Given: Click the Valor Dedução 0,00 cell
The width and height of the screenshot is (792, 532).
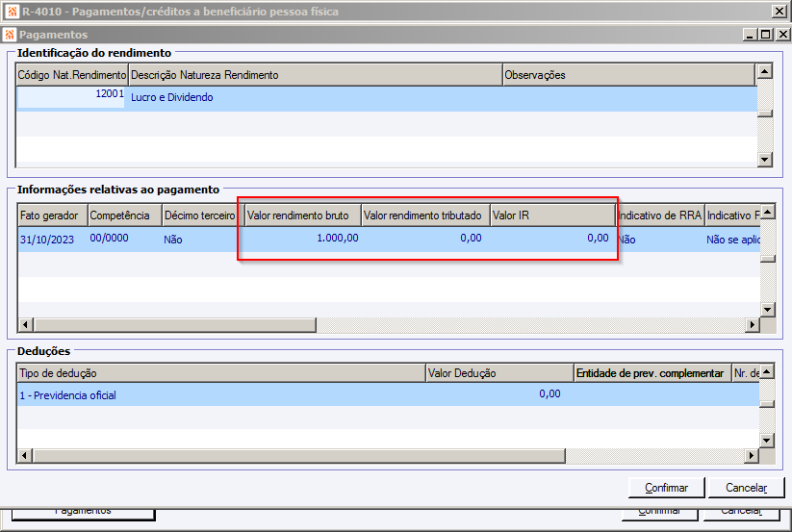Looking at the screenshot, I should 500,394.
